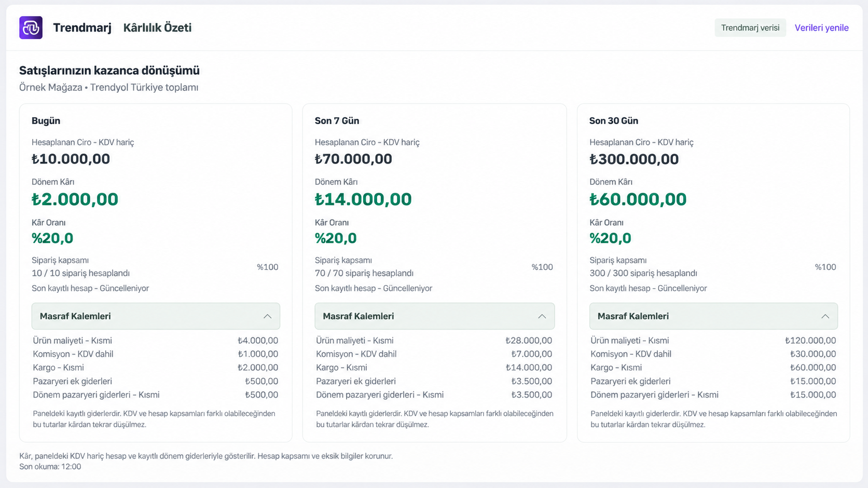
Task: Click the ₺2.000,00 Dönem Kârı value
Action: tap(75, 199)
